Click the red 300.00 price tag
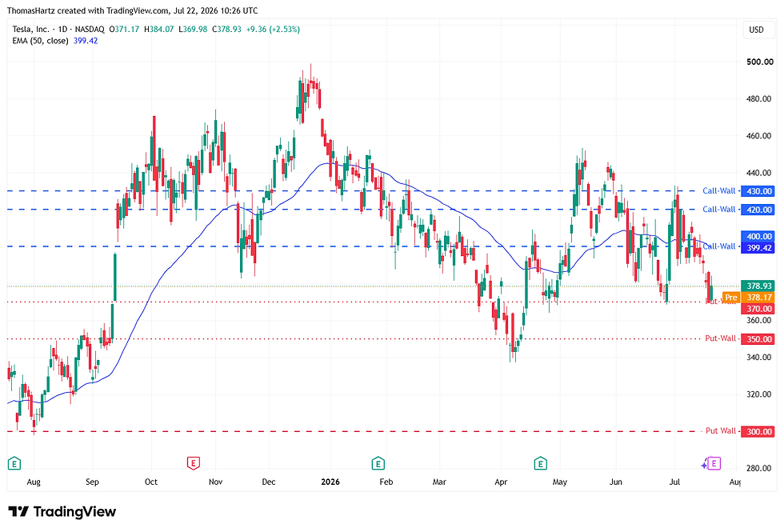784x532 pixels. pyautogui.click(x=758, y=431)
